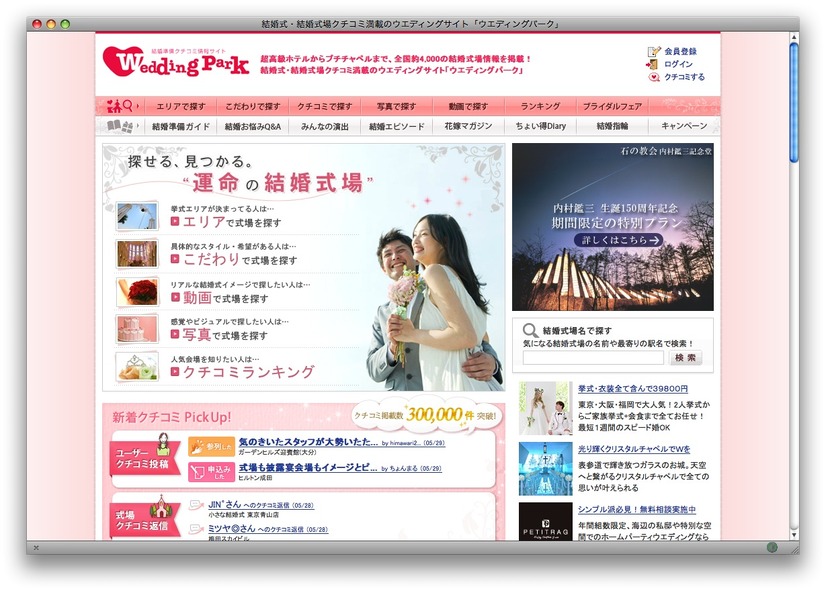Click the couple search icon in pink navigation bar
This screenshot has width=826, height=591.
[120, 106]
